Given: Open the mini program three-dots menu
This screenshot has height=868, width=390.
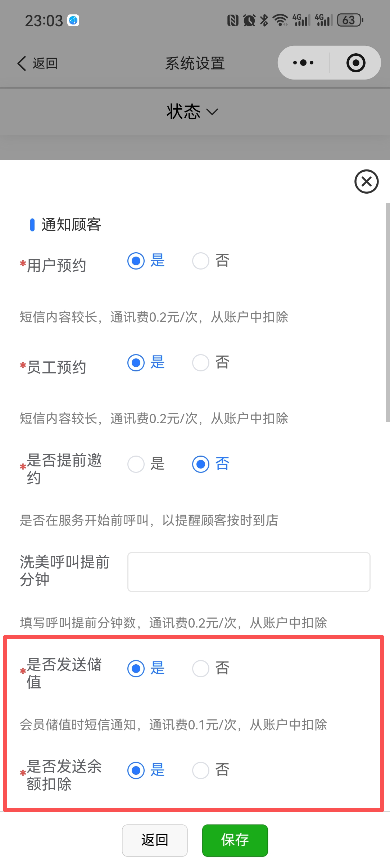Looking at the screenshot, I should tap(303, 63).
